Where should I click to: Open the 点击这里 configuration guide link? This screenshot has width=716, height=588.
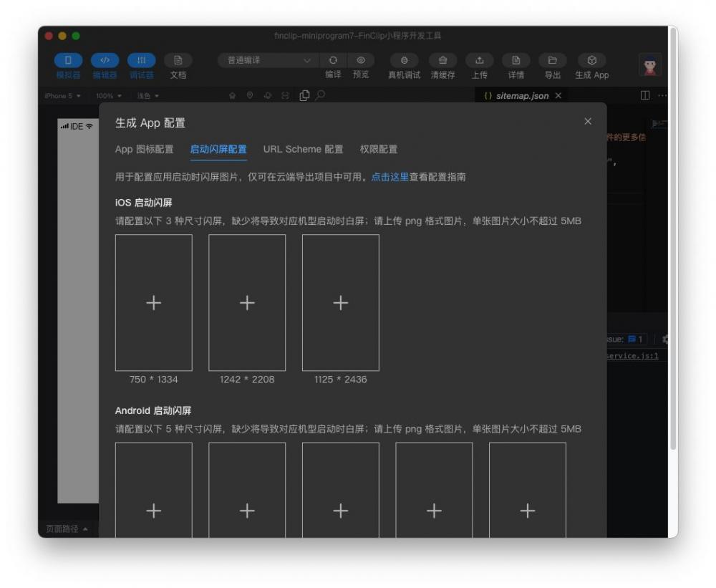(x=390, y=177)
